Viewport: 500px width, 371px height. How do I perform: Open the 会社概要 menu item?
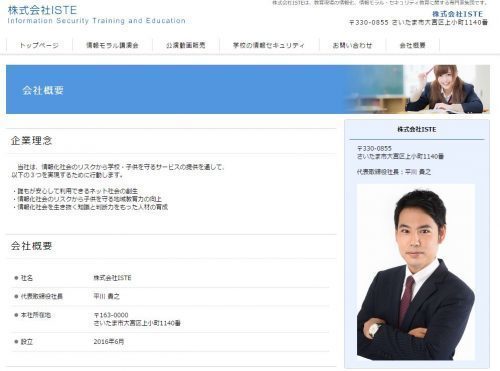pyautogui.click(x=413, y=45)
